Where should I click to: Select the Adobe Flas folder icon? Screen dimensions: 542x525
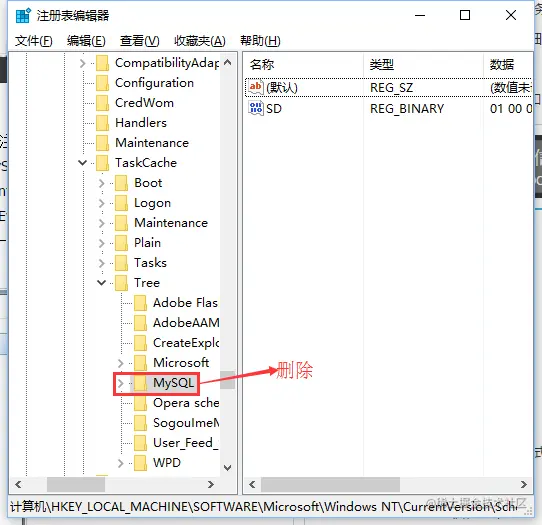(141, 303)
